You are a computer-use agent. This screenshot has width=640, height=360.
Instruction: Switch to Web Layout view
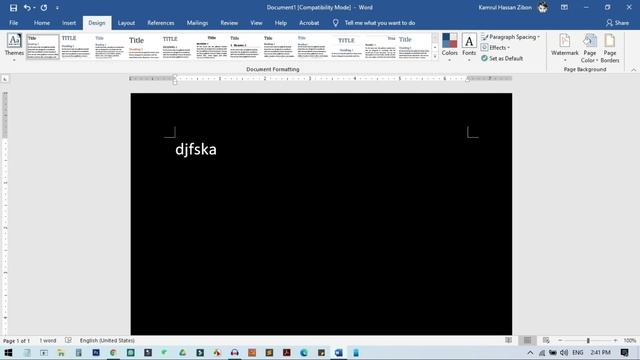(x=546, y=340)
